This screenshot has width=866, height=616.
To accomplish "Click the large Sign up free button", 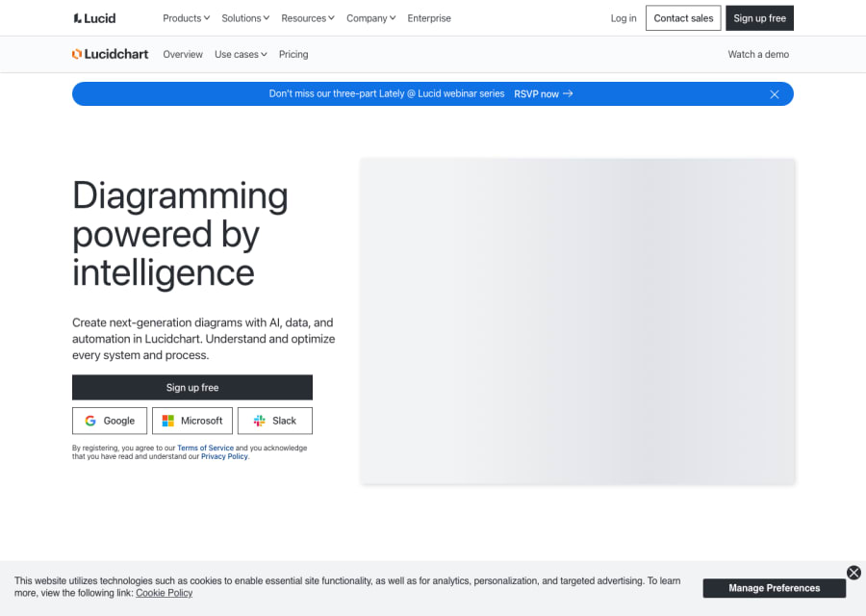I will tap(192, 387).
